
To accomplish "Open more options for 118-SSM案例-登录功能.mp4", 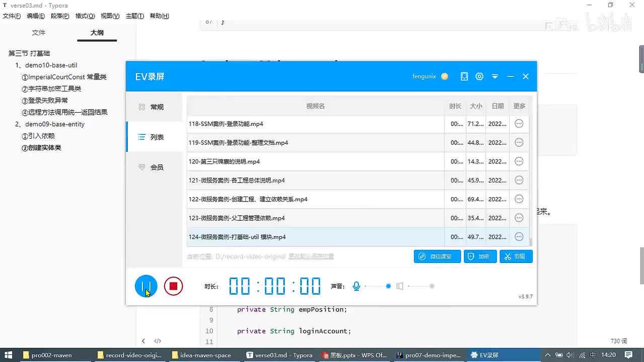I will [519, 124].
